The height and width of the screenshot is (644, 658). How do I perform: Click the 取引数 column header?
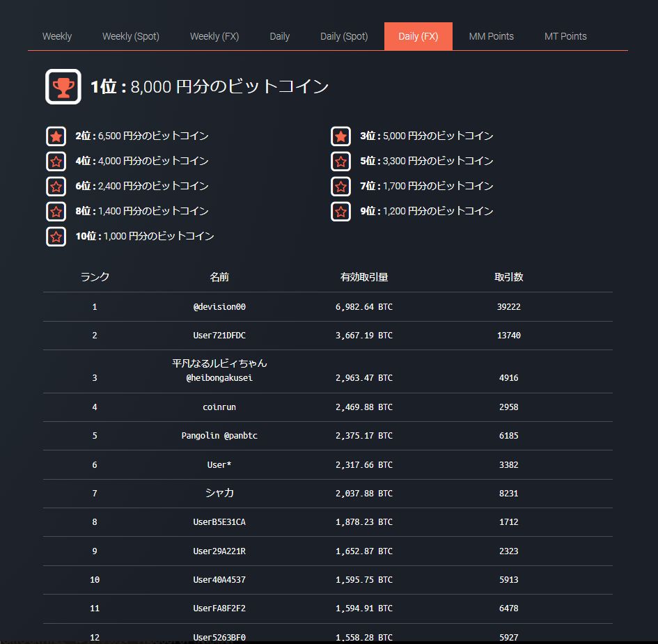(x=508, y=277)
